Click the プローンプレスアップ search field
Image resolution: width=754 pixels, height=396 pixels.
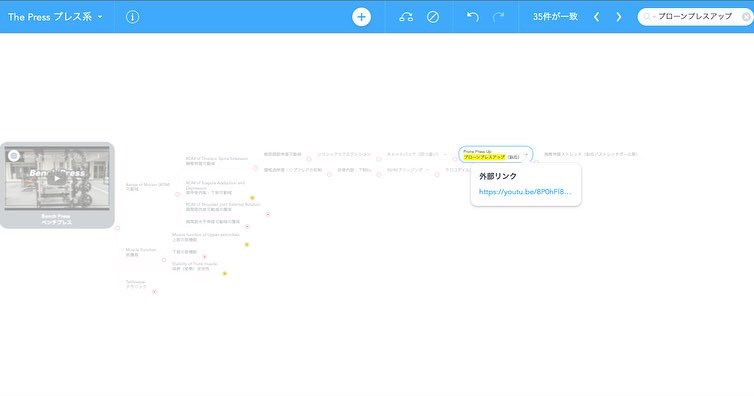pyautogui.click(x=695, y=16)
